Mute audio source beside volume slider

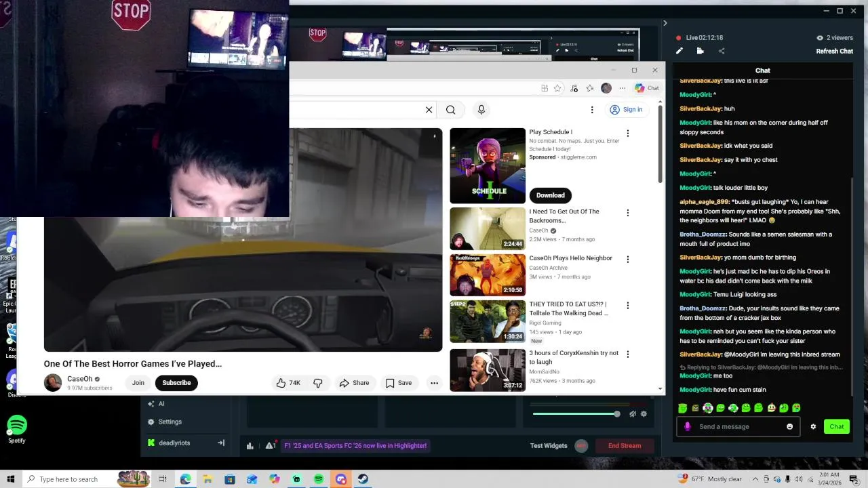(632, 413)
